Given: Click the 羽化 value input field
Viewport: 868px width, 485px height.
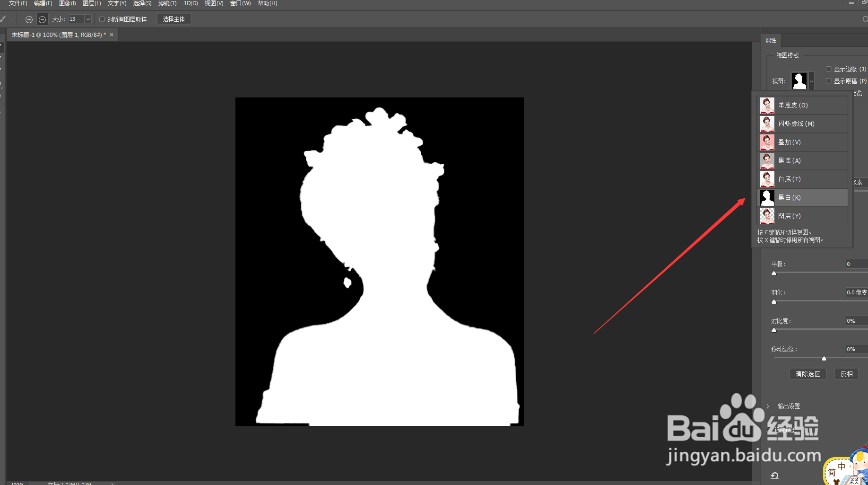Looking at the screenshot, I should (857, 292).
